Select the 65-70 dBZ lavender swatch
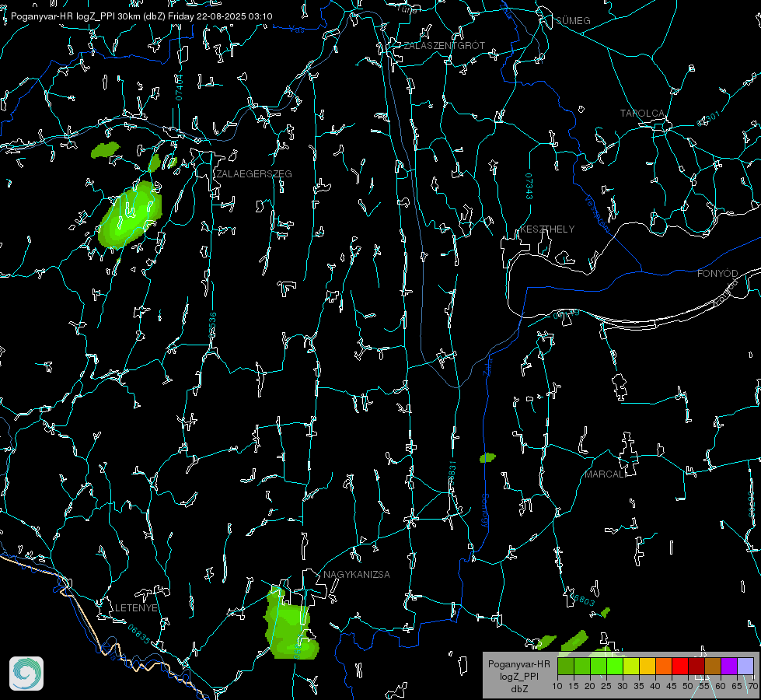The height and width of the screenshot is (700, 761). point(745,666)
